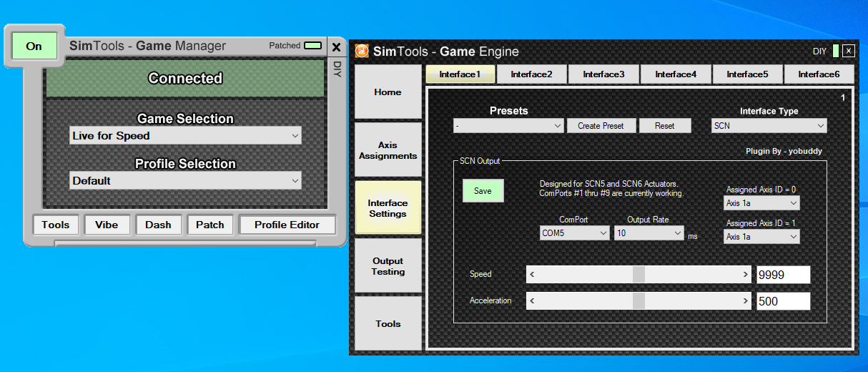
Task: Click left arrow of Speed slider
Action: coord(533,275)
